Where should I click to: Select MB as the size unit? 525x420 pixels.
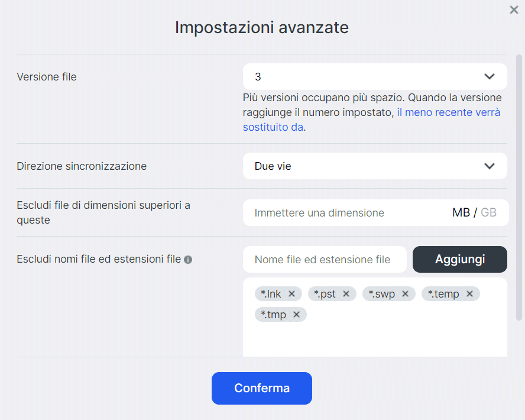click(x=461, y=213)
